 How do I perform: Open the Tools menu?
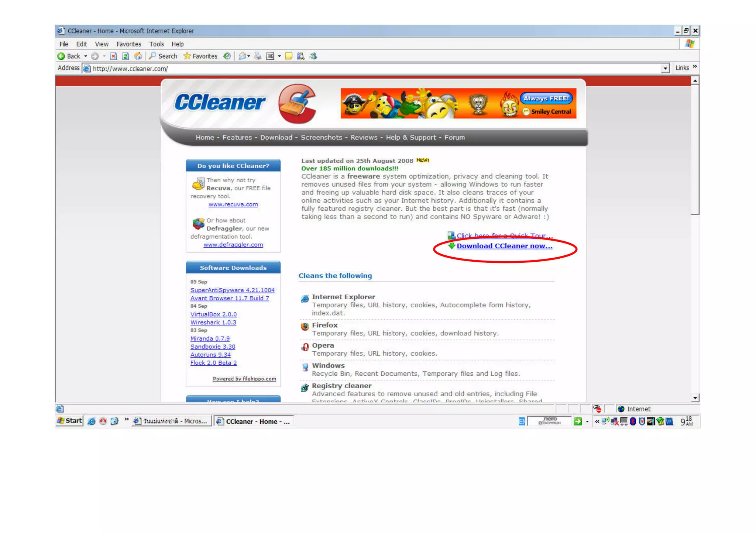(156, 44)
